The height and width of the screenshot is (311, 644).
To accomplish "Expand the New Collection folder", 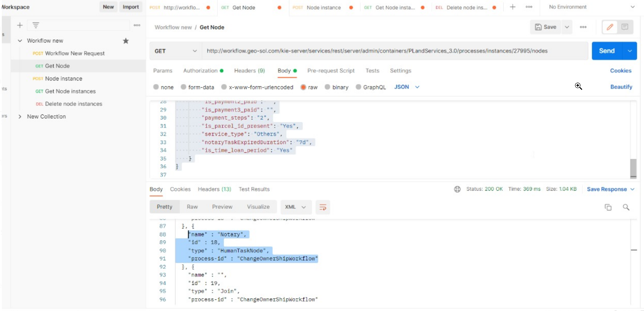I will click(20, 117).
